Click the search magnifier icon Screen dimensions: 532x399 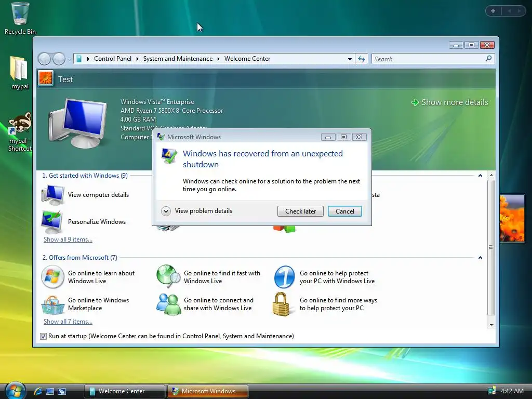pyautogui.click(x=488, y=59)
